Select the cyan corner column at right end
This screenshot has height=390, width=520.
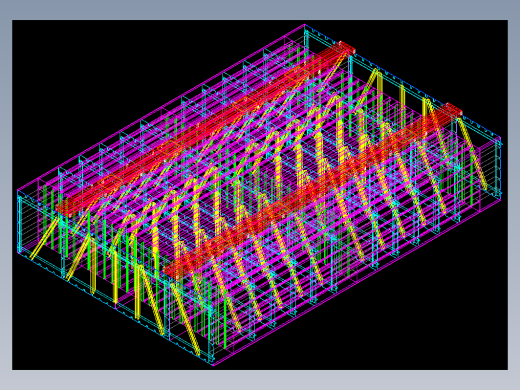pyautogui.click(x=499, y=168)
